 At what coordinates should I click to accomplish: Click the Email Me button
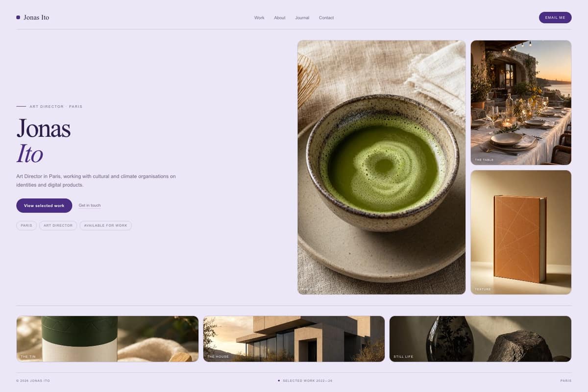tap(555, 18)
